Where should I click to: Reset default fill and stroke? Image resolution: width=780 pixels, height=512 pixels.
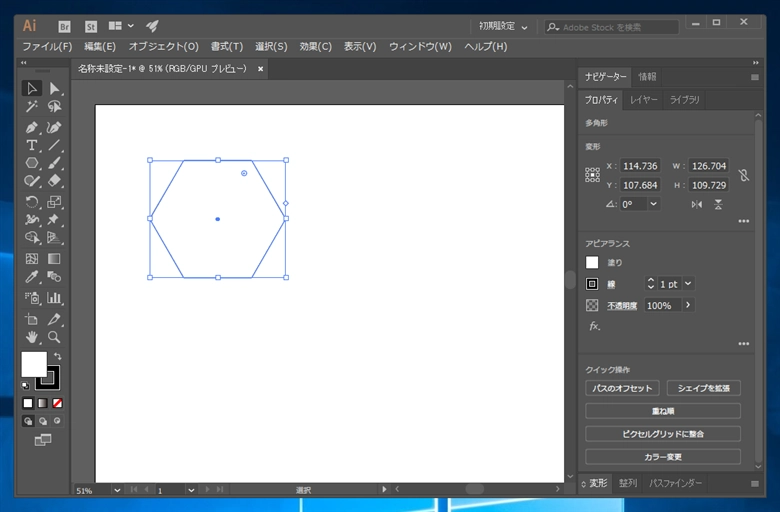point(25,386)
